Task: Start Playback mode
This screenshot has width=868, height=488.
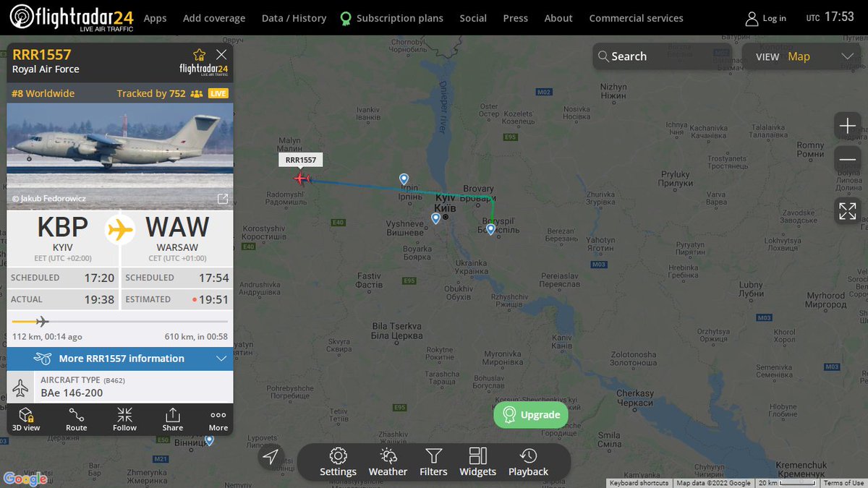Action: tap(528, 463)
